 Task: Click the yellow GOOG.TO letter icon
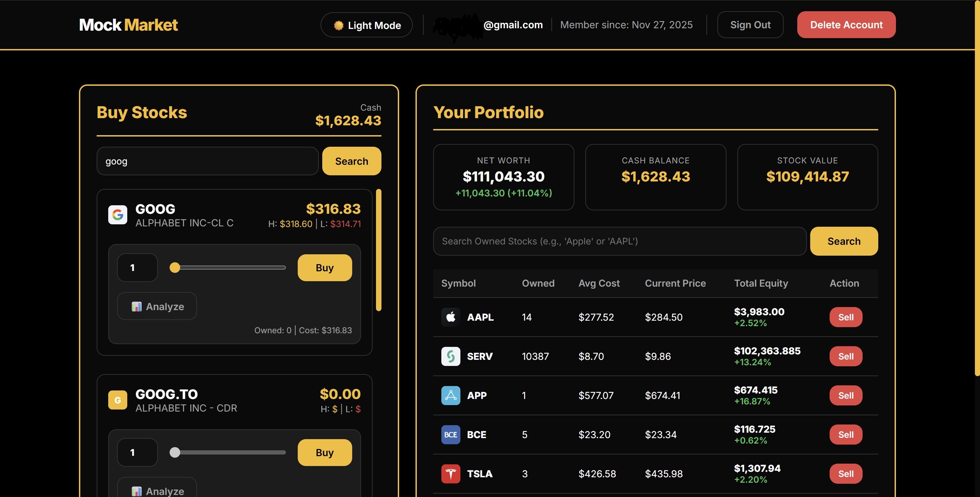[118, 400]
